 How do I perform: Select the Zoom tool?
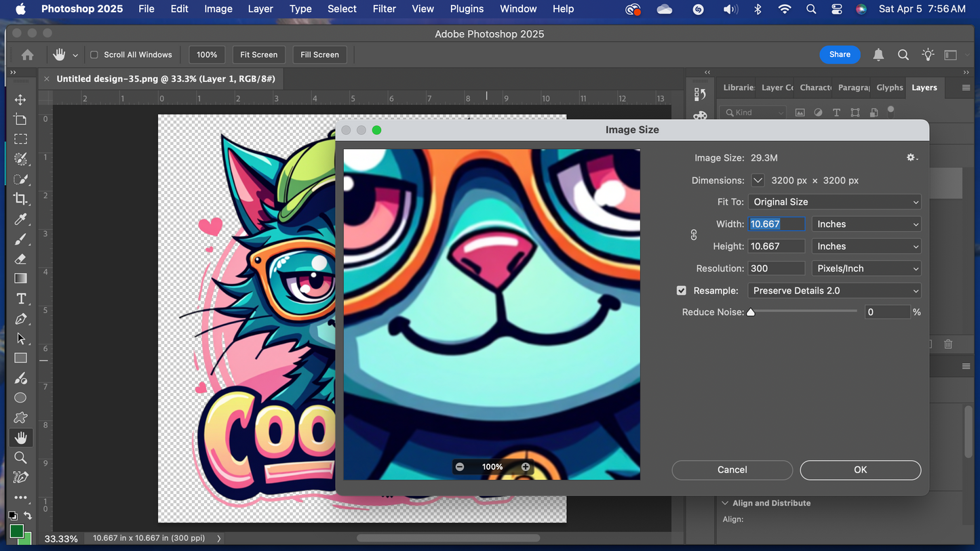[x=20, y=457]
